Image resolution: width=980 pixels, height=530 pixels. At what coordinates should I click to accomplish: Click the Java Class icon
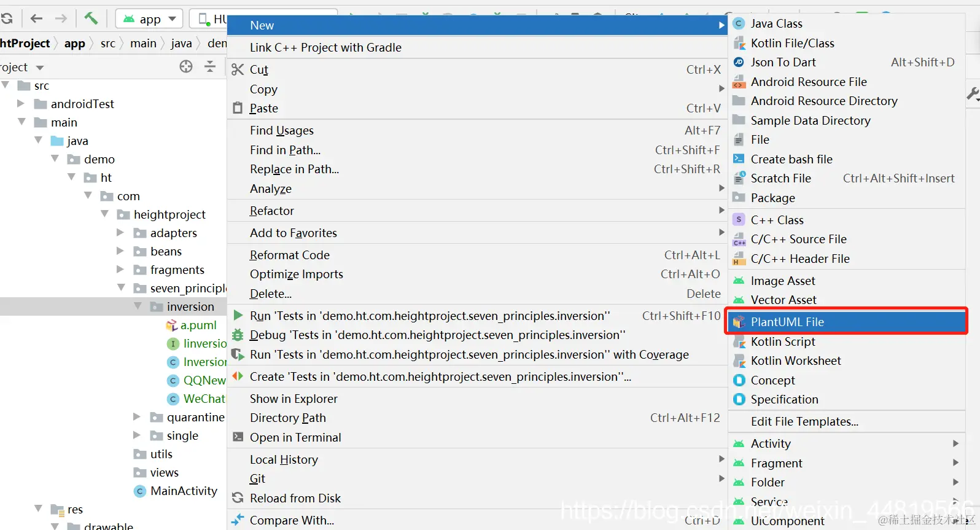tap(739, 23)
